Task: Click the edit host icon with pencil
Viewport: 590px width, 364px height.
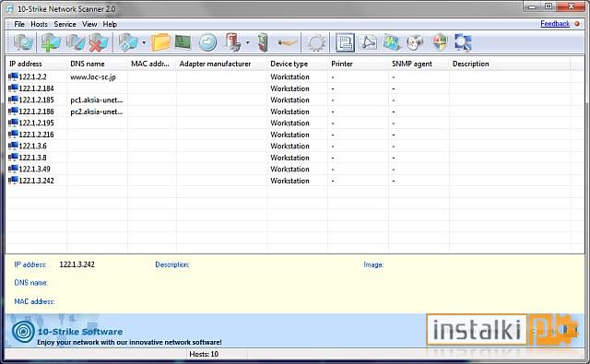Action: 76,42
